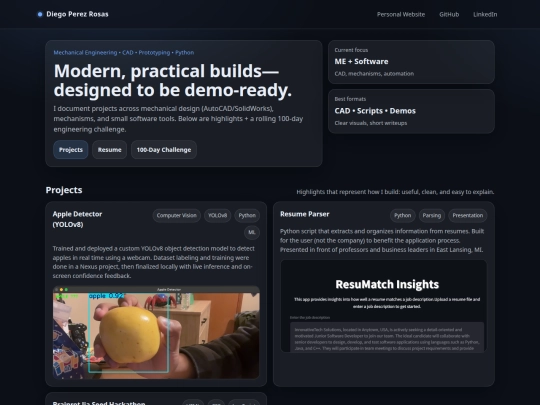Click the Apple Detector (YOLOv8) title
The width and height of the screenshot is (540, 405).
[x=77, y=219]
